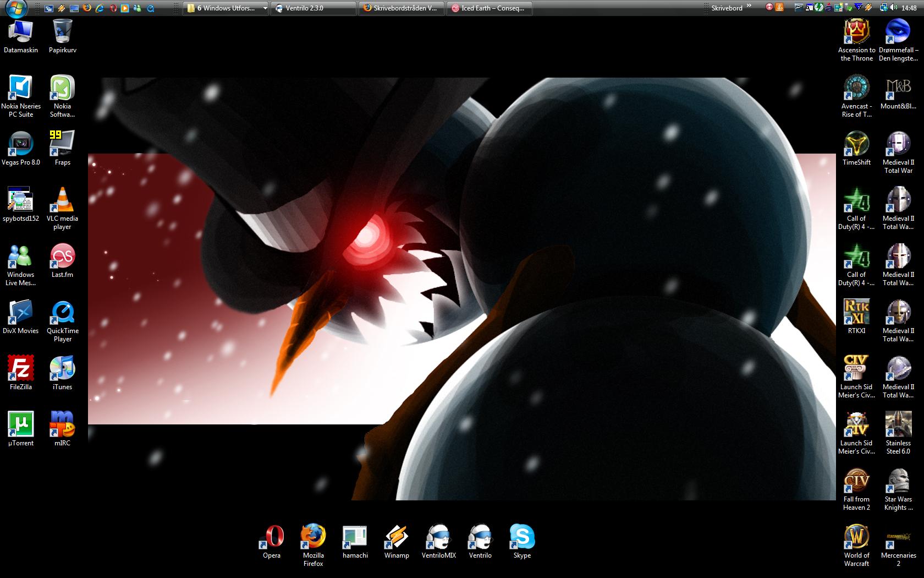The height and width of the screenshot is (578, 924).
Task: Launch QuickTime Player from the desktop
Action: point(63,321)
